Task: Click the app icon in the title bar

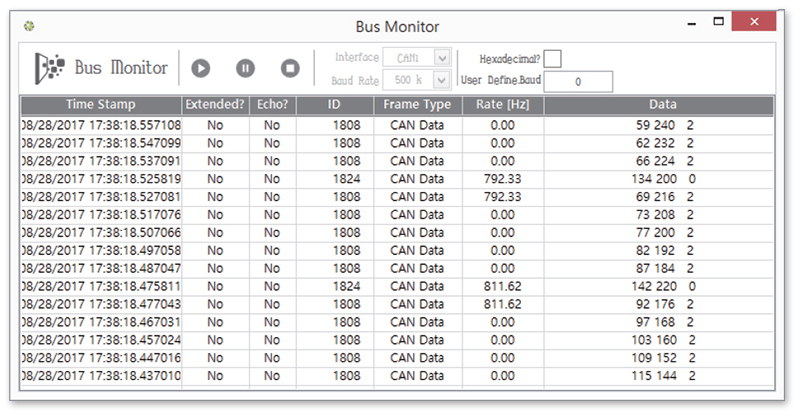Action: 29,26
